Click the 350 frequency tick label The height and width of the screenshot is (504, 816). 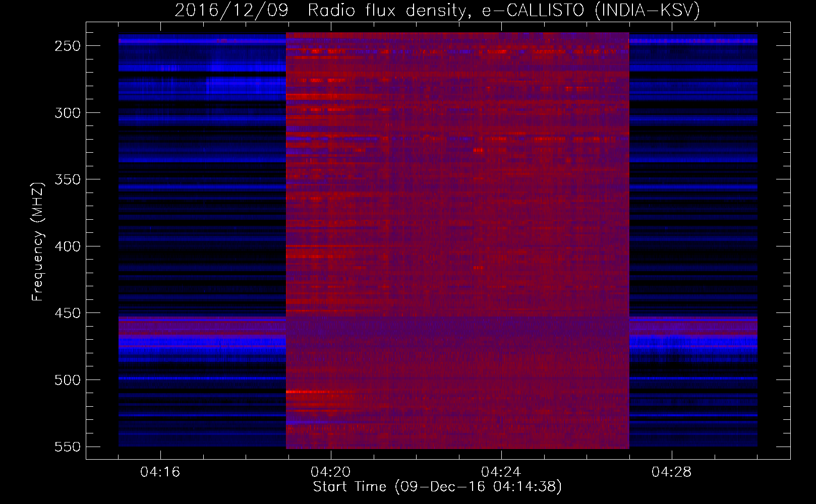click(x=68, y=180)
